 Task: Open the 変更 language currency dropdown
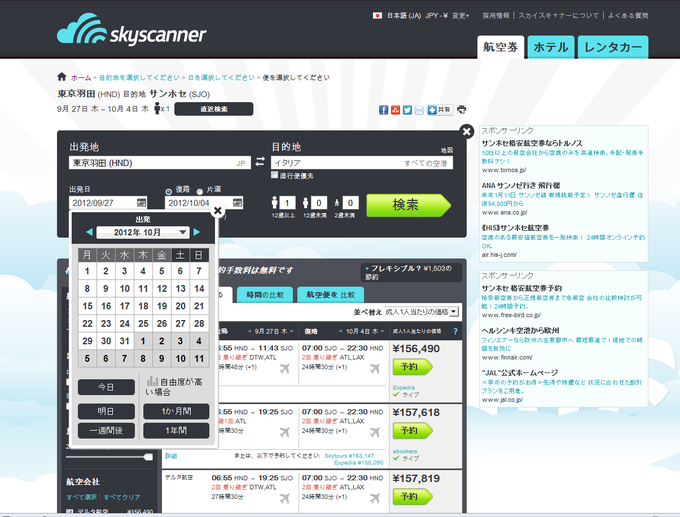[461, 16]
